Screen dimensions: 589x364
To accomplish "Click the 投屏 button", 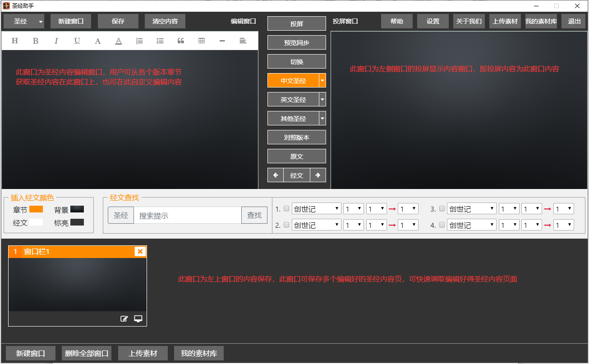I will (296, 24).
